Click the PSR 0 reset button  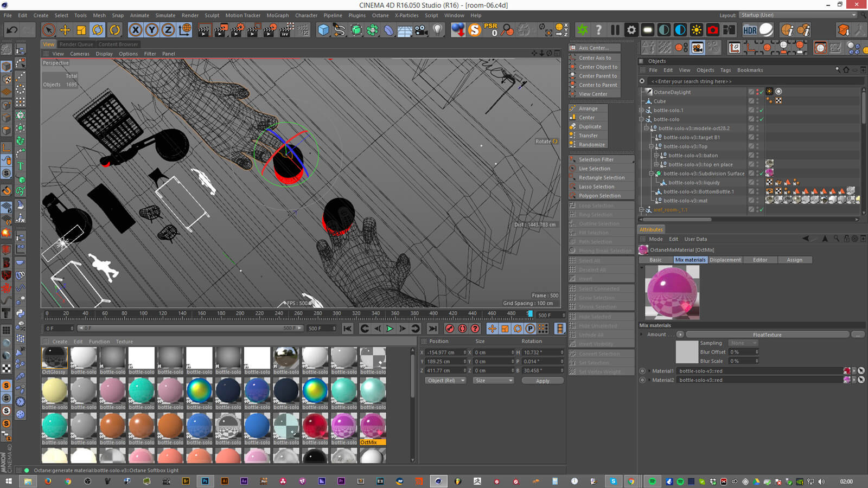pyautogui.click(x=491, y=29)
